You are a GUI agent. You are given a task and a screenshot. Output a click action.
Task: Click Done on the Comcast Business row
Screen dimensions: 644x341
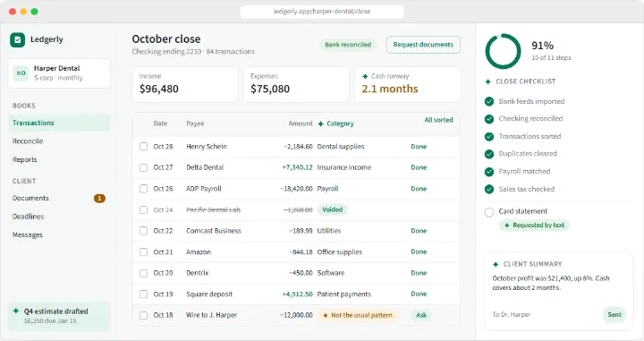coord(419,231)
